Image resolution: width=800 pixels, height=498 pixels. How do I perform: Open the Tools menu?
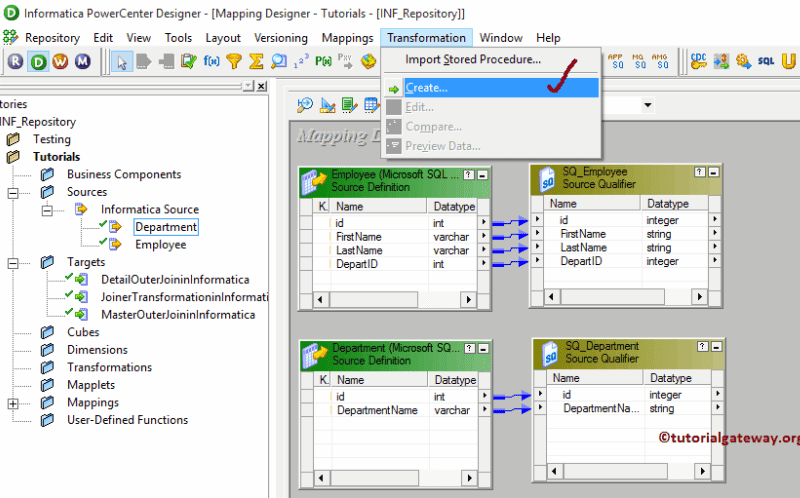(178, 38)
